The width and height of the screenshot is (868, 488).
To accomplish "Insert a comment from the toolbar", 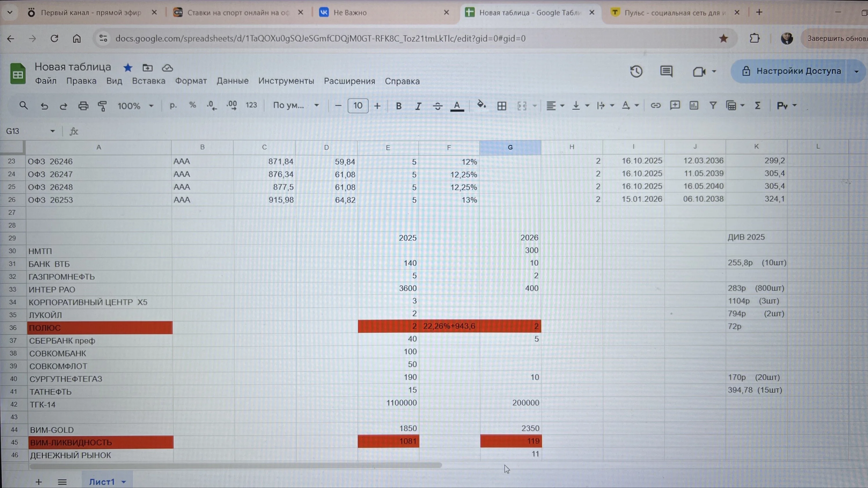I will coord(675,106).
